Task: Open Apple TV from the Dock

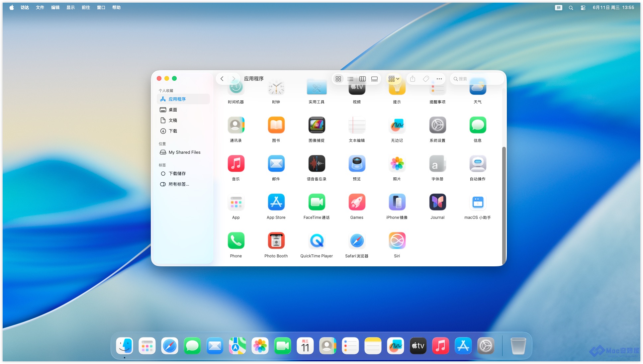Action: point(418,346)
